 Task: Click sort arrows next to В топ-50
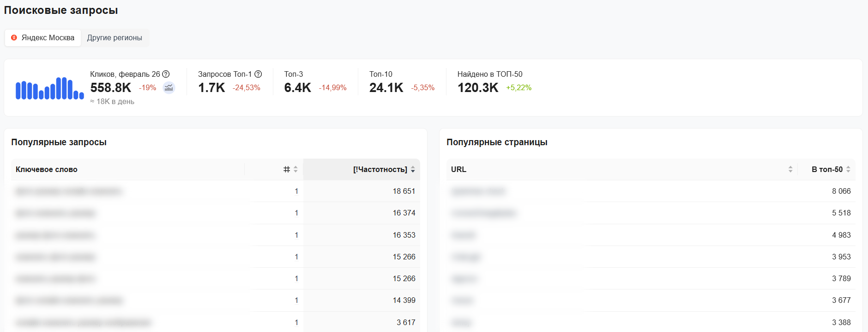click(x=848, y=169)
